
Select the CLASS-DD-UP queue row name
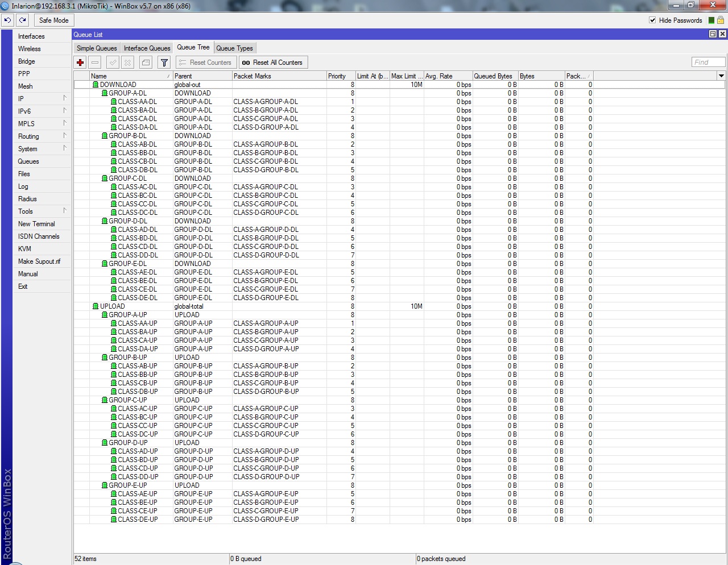138,477
